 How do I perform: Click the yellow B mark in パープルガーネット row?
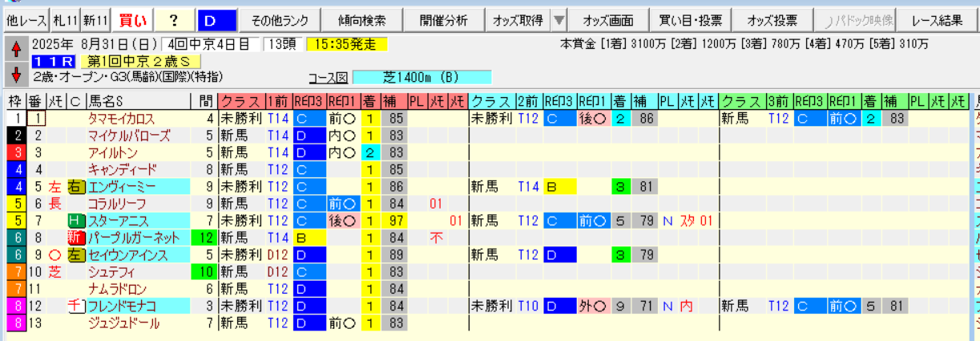[310, 238]
